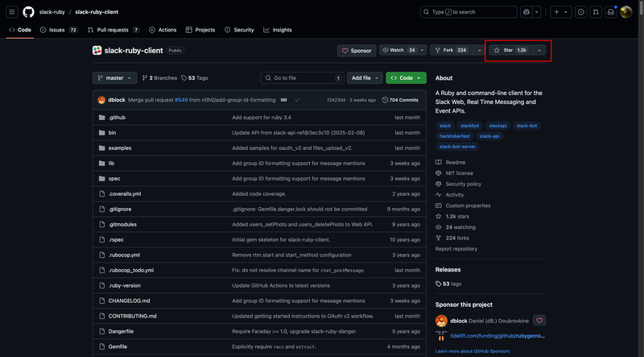Open the .rubocop.yml file
This screenshot has width=644, height=357.
coord(124,255)
